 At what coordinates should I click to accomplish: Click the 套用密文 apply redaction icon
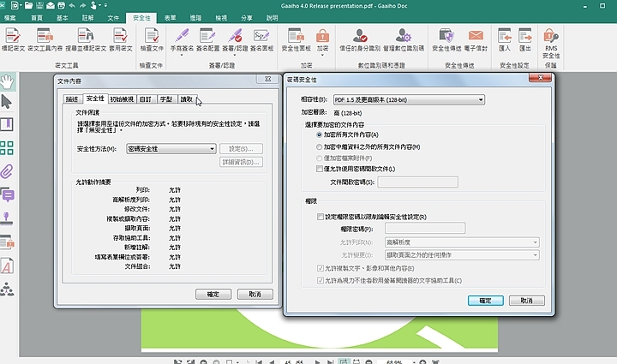(120, 36)
